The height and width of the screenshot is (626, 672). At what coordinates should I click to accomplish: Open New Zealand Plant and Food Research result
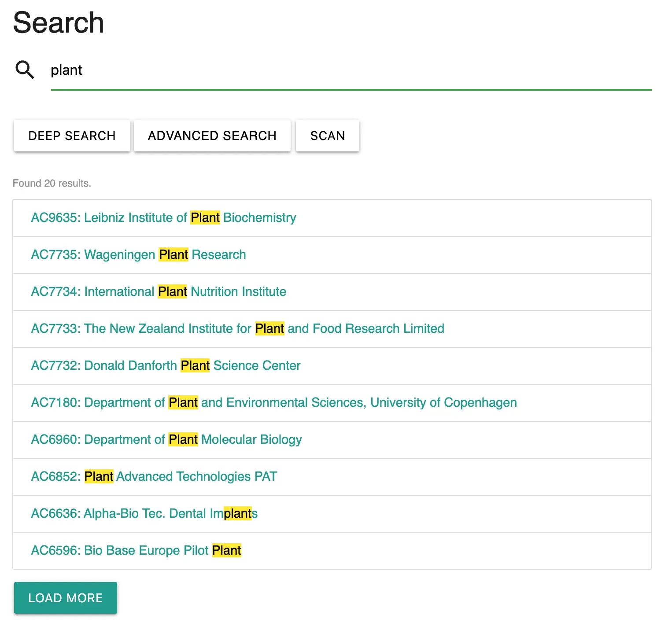click(x=237, y=328)
